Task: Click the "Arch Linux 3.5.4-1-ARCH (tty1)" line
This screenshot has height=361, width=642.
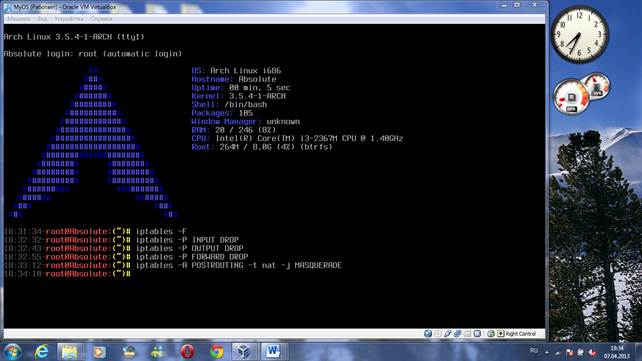Action: click(74, 37)
